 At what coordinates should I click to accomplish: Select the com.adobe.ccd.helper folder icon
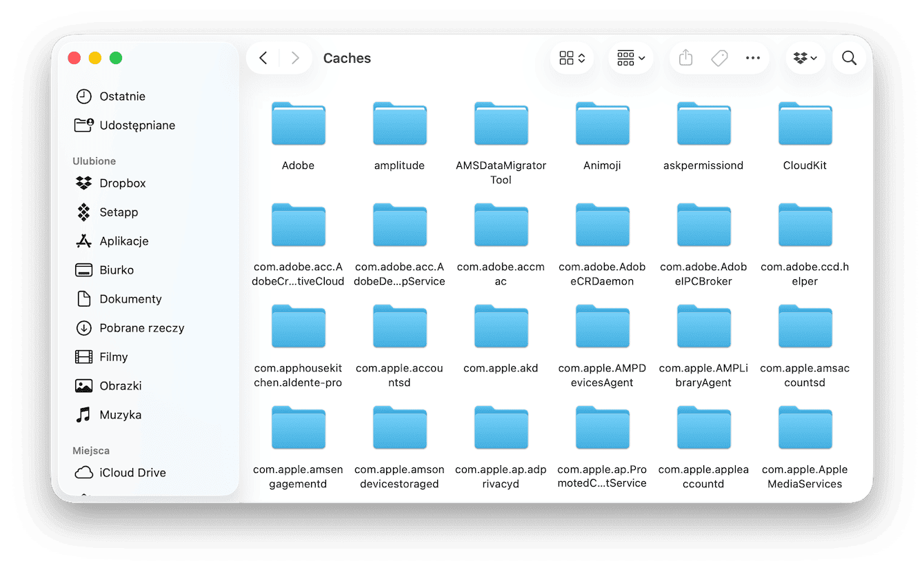[805, 225]
